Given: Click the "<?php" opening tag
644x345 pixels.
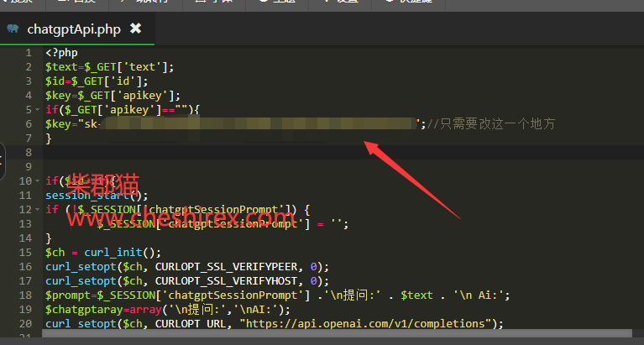Looking at the screenshot, I should 61,53.
